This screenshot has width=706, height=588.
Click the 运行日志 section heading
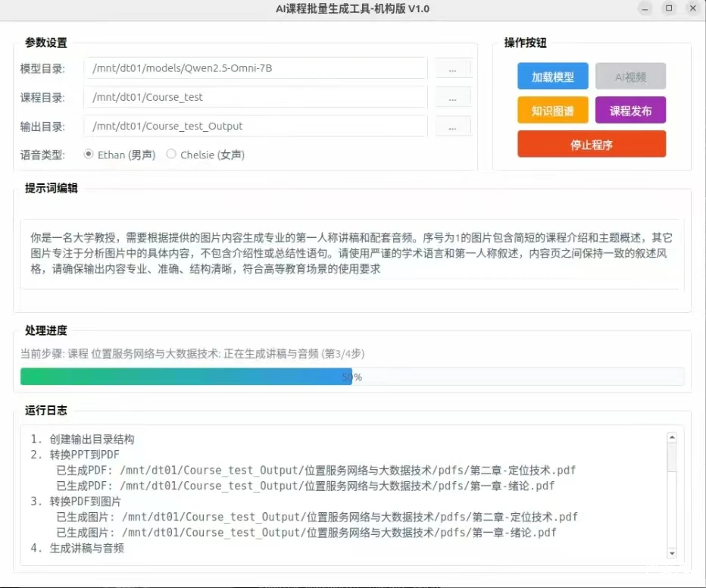46,410
